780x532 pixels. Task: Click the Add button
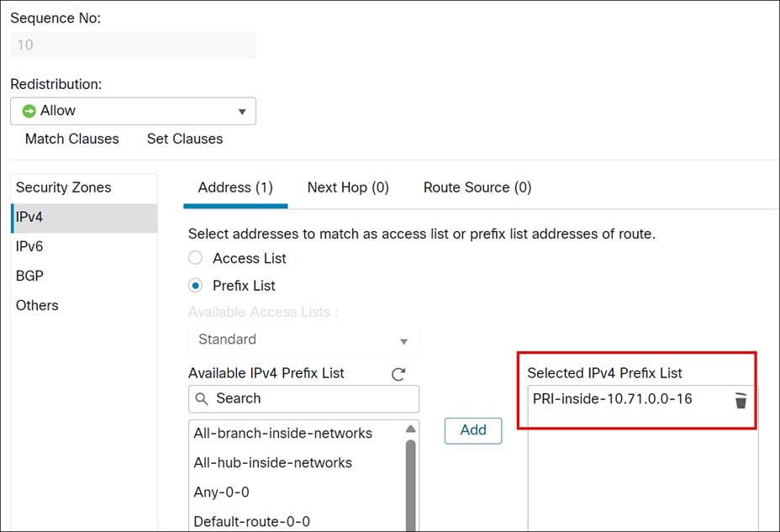coord(473,430)
